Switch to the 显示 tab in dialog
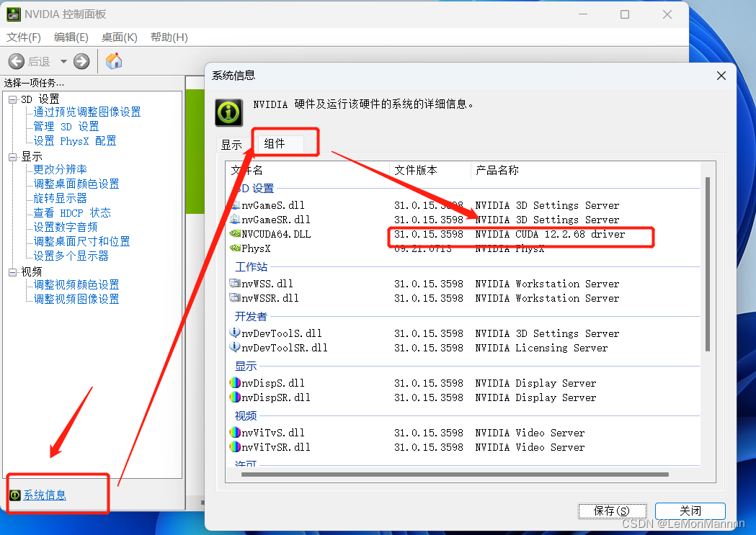 (231, 145)
